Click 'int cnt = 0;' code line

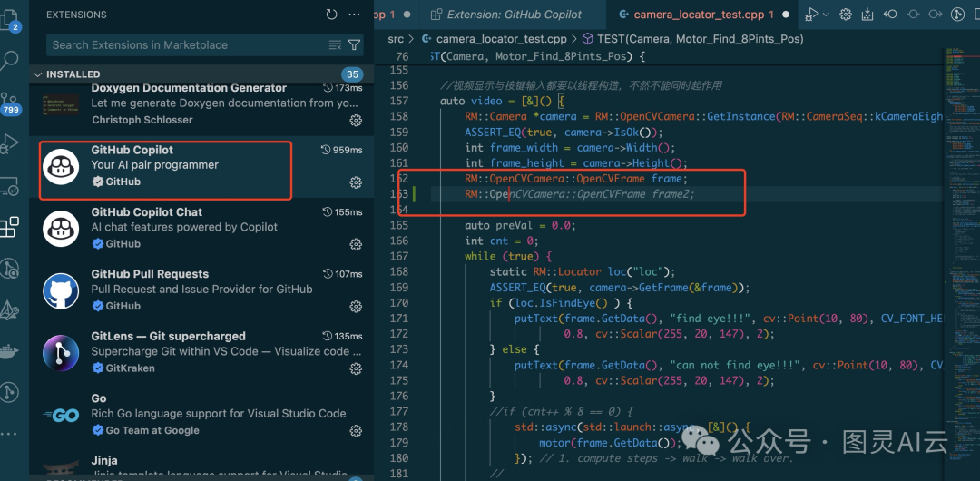pos(501,240)
